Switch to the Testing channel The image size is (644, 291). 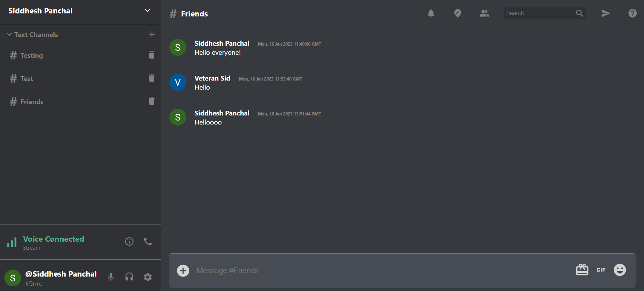(x=32, y=55)
